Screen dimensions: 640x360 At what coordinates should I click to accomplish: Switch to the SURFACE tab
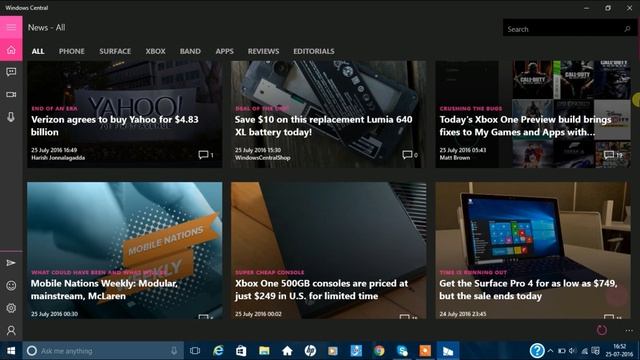coord(115,51)
